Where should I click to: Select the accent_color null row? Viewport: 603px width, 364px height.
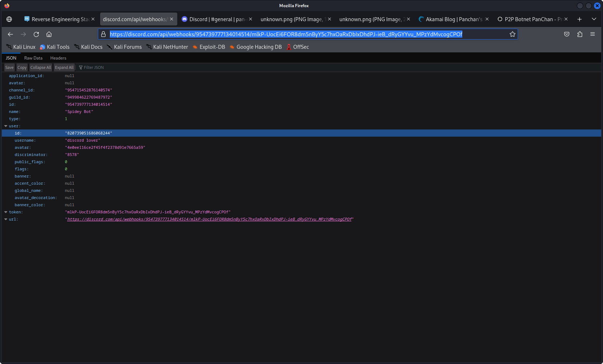coord(301,183)
